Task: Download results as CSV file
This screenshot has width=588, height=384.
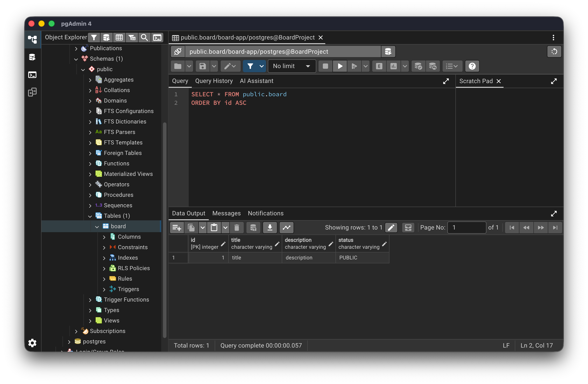Action: click(x=270, y=227)
